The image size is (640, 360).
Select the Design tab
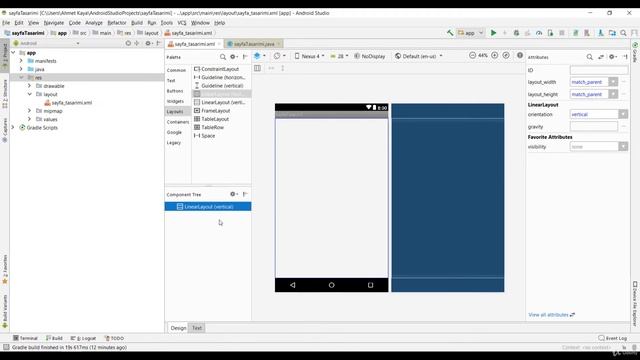pos(178,328)
